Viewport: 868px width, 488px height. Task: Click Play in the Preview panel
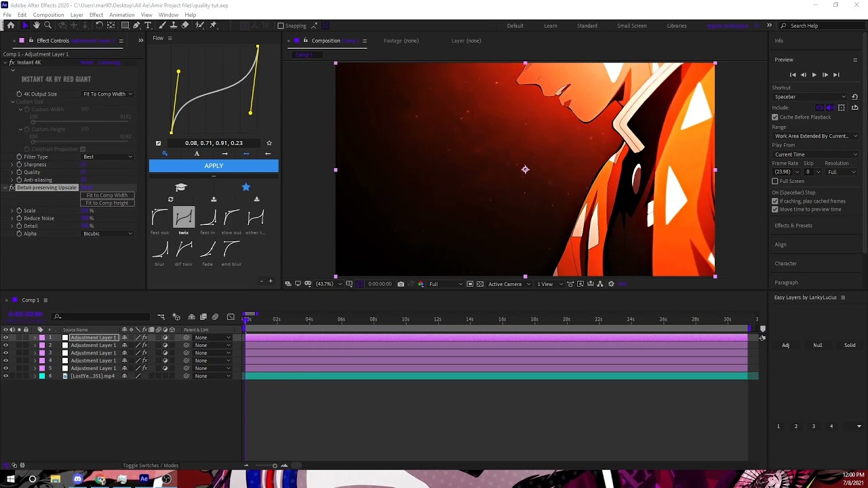(814, 75)
